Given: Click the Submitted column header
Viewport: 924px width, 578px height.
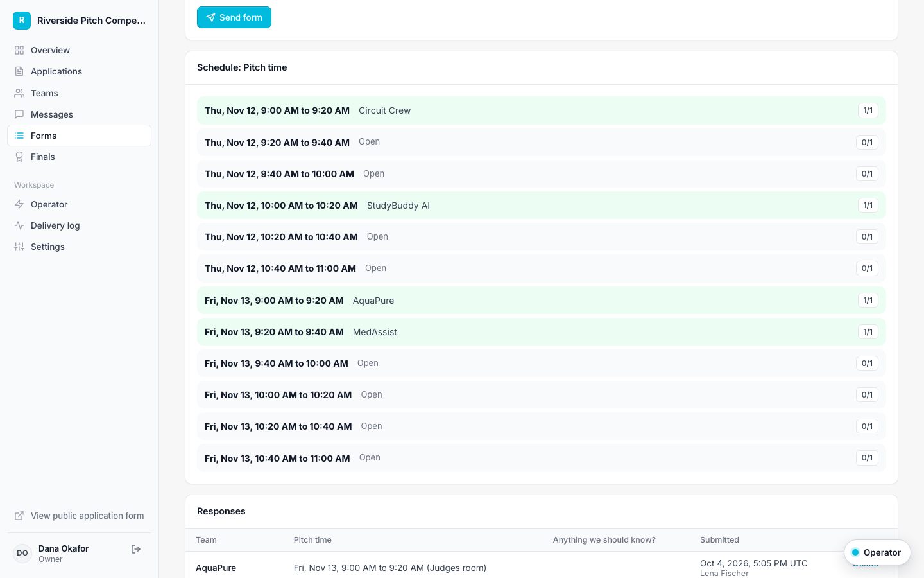Looking at the screenshot, I should pos(719,540).
